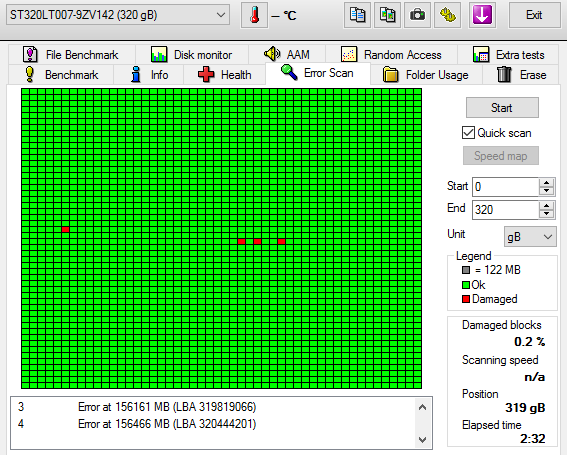
Task: Copy info to clipboard icon
Action: tap(357, 15)
